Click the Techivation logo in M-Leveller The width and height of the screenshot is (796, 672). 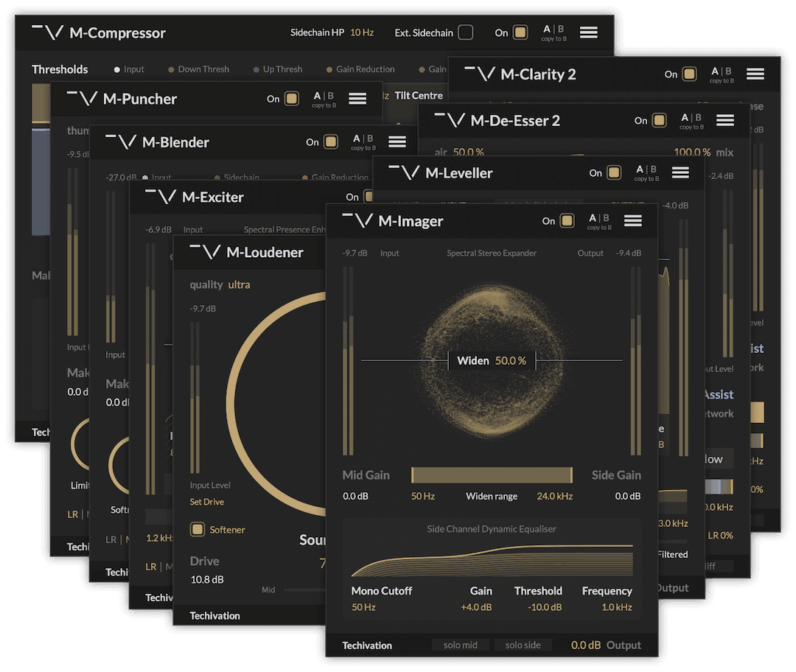point(404,172)
